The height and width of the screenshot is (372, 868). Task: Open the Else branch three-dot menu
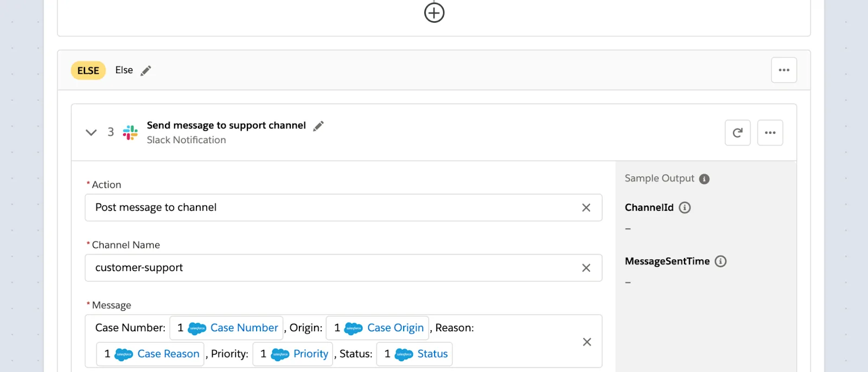point(784,70)
